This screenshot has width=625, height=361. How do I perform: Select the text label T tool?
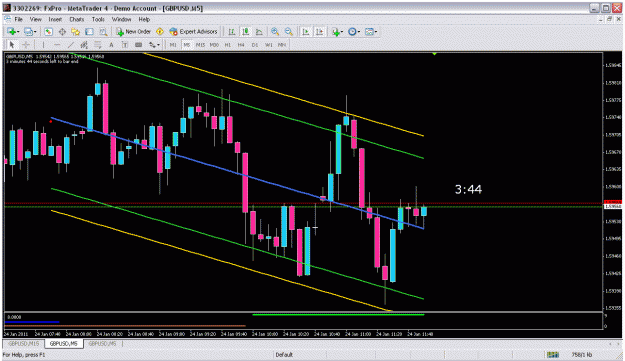125,45
